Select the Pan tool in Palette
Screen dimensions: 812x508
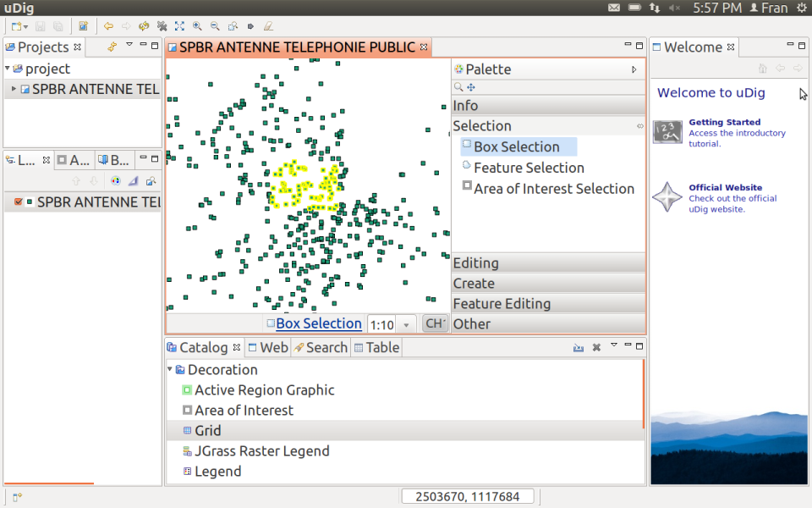(471, 87)
